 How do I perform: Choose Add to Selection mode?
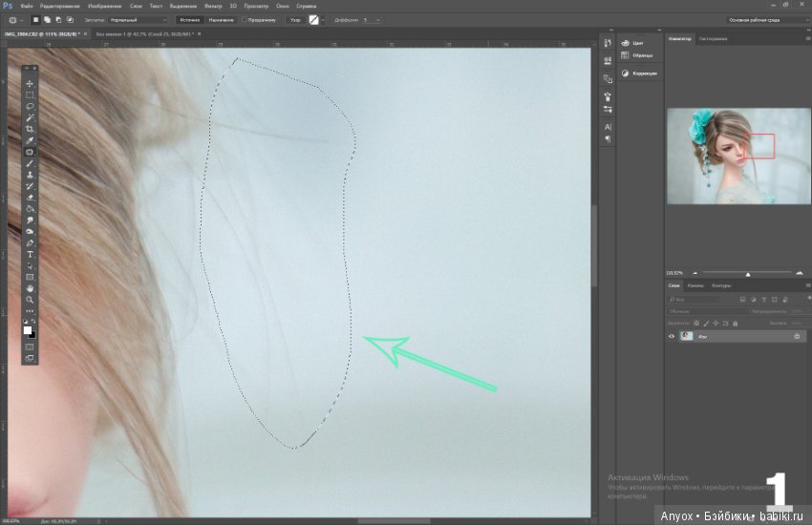pos(47,20)
